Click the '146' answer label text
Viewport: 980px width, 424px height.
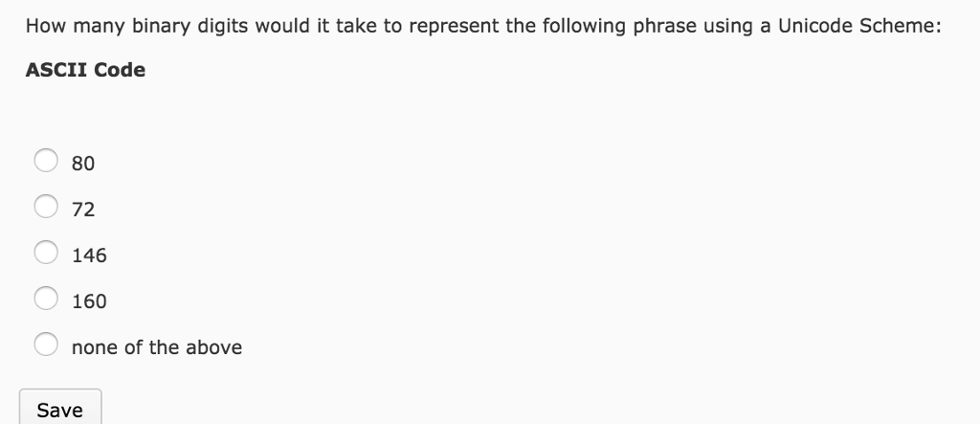pos(89,256)
